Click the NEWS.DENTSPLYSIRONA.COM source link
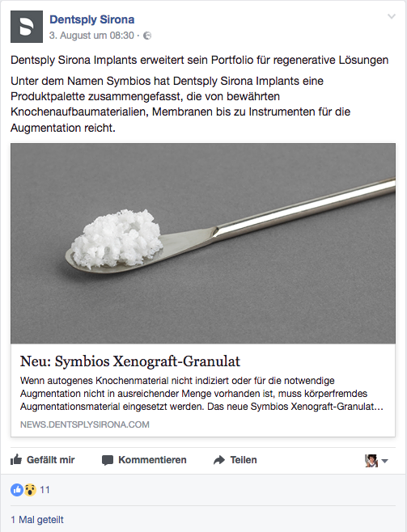The height and width of the screenshot is (532, 407). [84, 424]
